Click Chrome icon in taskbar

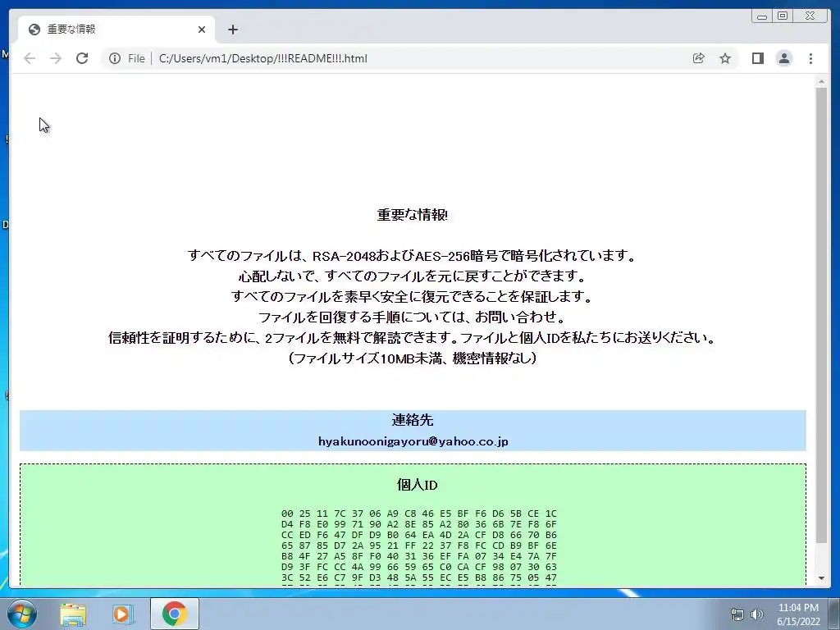point(175,614)
